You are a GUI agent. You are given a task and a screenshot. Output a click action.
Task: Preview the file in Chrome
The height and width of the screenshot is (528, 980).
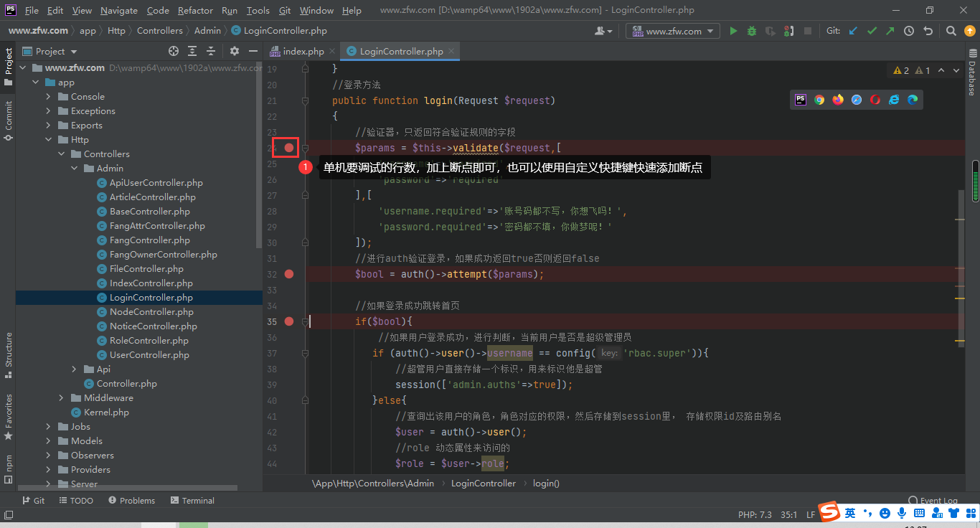click(819, 100)
